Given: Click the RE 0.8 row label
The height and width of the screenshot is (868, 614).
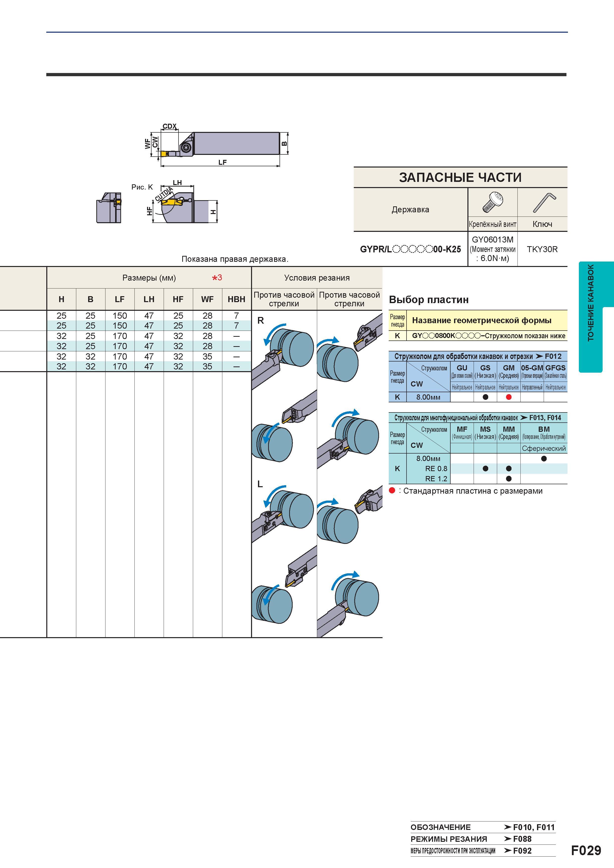Looking at the screenshot, I should point(436,469).
